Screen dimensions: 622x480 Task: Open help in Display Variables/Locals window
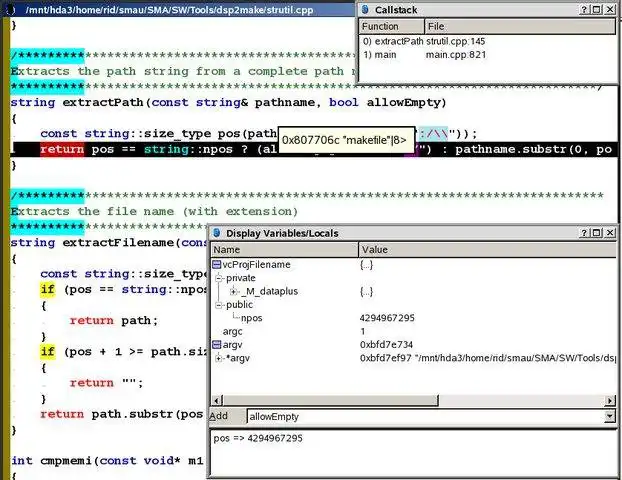coord(584,233)
